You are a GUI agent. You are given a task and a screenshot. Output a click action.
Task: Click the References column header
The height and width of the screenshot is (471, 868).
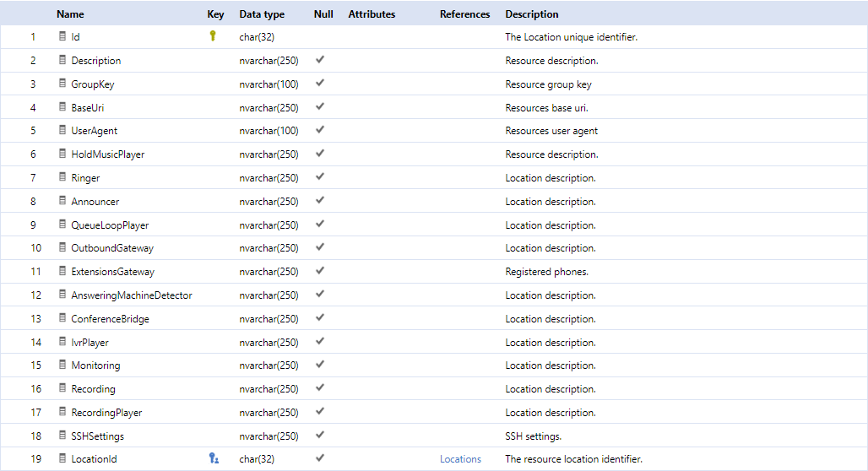pos(464,14)
